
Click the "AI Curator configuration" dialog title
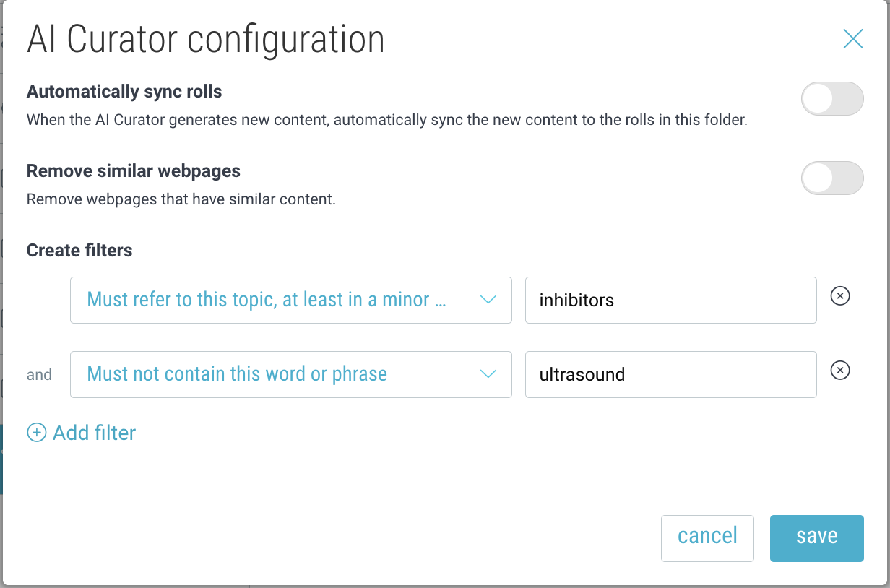click(x=206, y=40)
